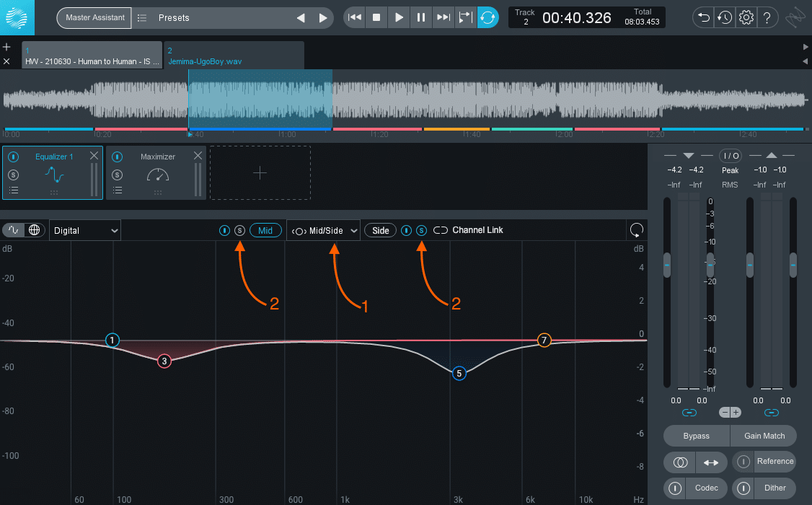812x505 pixels.
Task: Skip to next track
Action: click(x=443, y=17)
